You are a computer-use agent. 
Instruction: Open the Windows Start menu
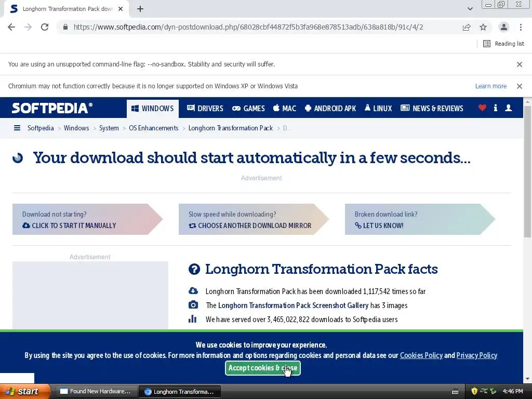tap(25, 391)
